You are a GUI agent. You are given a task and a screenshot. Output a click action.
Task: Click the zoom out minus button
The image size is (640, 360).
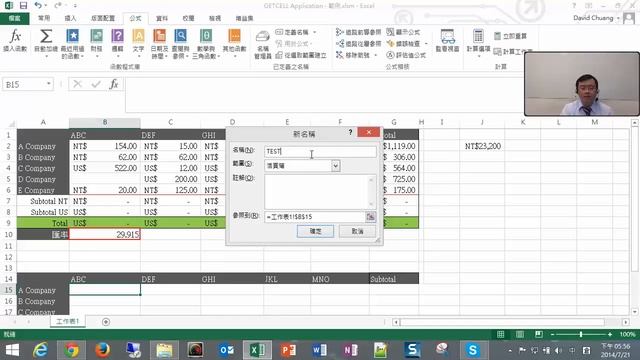point(552,334)
